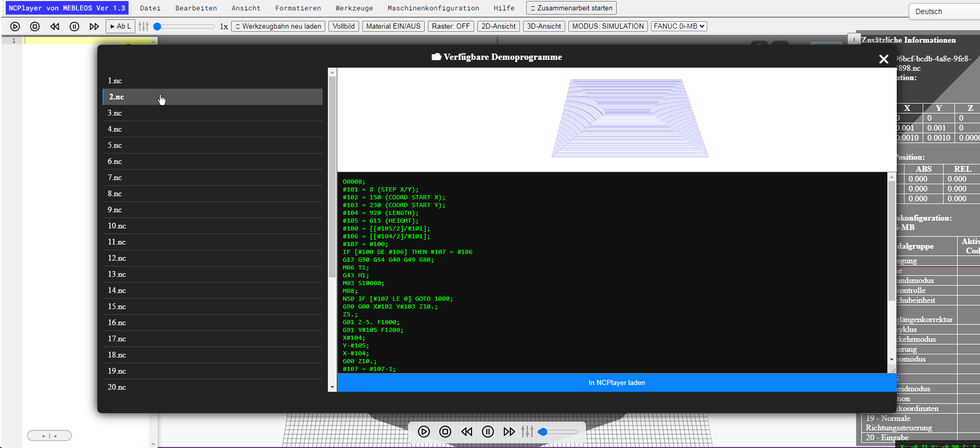Adjust the top toolbar speed slider
The height and width of the screenshot is (448, 980).
pos(184,26)
